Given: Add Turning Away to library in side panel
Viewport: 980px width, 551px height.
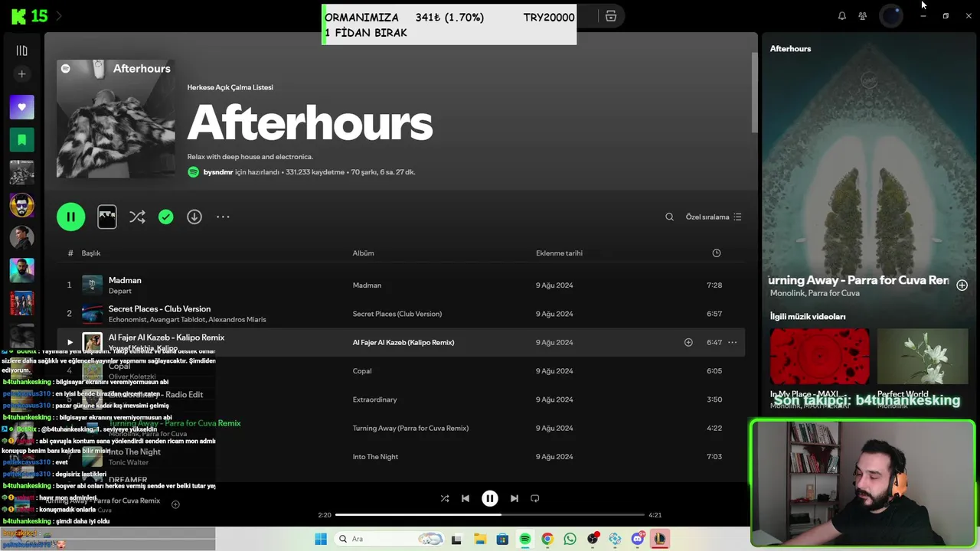Looking at the screenshot, I should 962,285.
